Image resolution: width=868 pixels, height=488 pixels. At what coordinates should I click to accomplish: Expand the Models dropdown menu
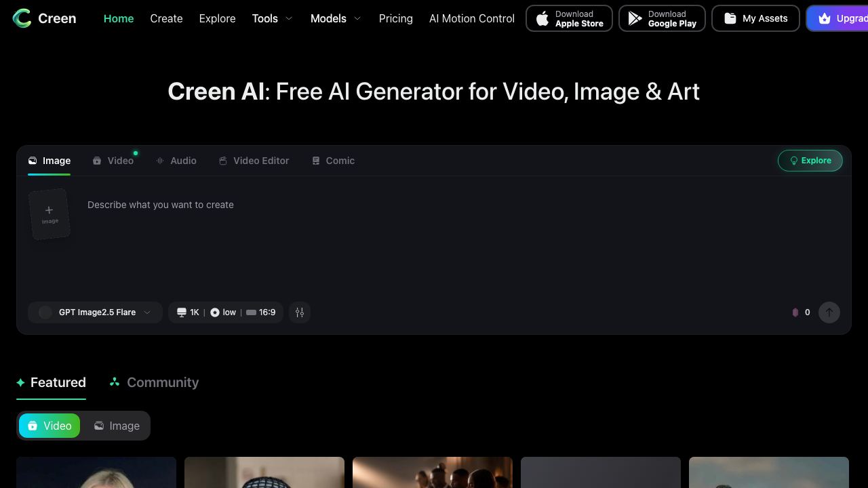(336, 18)
